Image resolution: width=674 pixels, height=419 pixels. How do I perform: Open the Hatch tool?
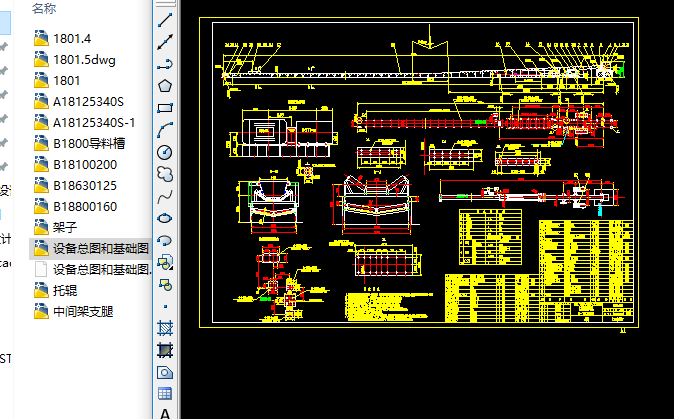(165, 328)
